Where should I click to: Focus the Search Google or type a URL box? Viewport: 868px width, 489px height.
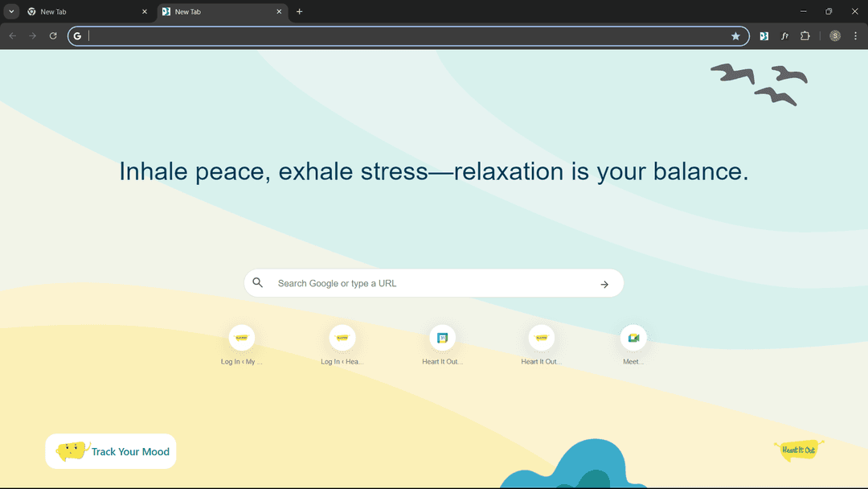(434, 283)
